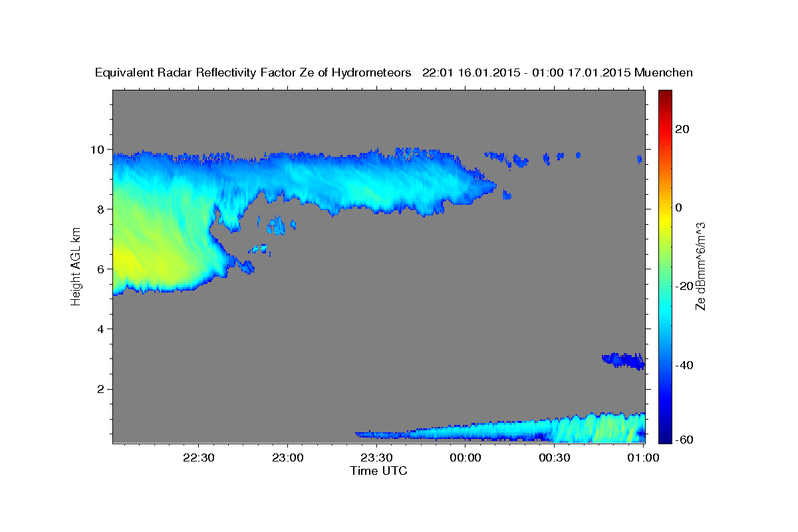The height and width of the screenshot is (532, 798).
Task: Click the yellow region of the colorbar
Action: pyautogui.click(x=666, y=219)
